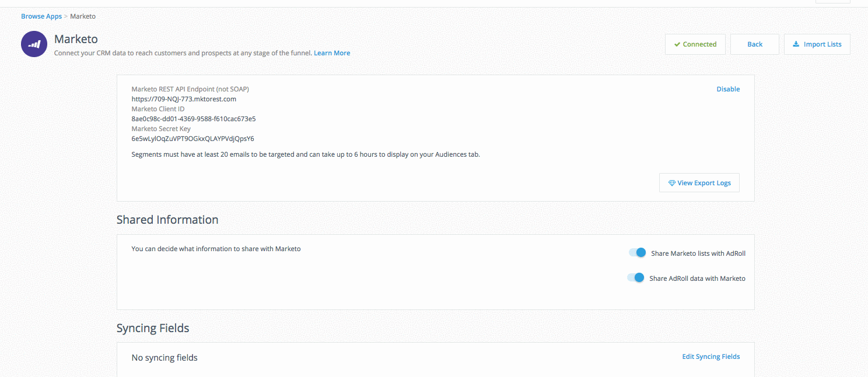Image resolution: width=868 pixels, height=377 pixels.
Task: Click the Shared Information heading
Action: [167, 220]
